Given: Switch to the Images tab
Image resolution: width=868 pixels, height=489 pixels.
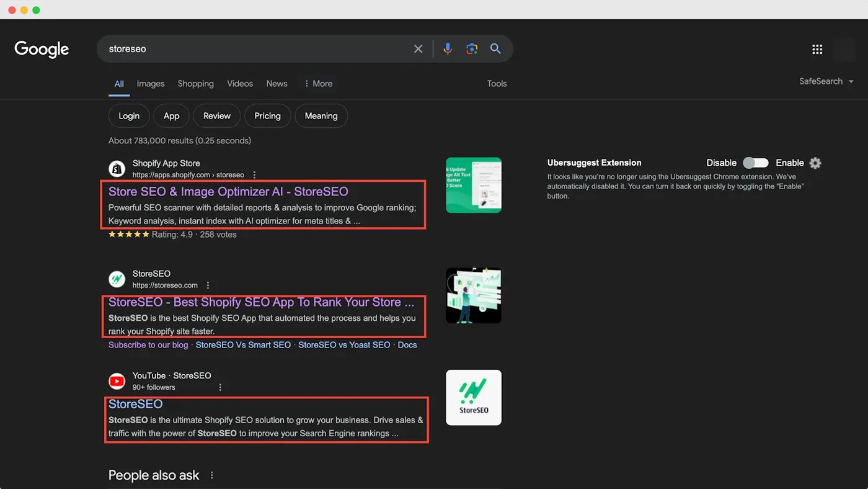Looking at the screenshot, I should [151, 84].
